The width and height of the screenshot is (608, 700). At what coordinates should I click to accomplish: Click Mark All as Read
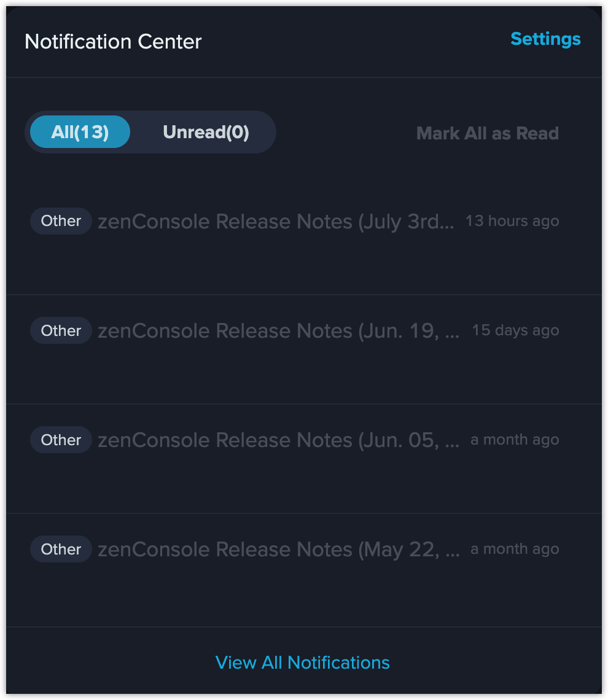tap(488, 133)
